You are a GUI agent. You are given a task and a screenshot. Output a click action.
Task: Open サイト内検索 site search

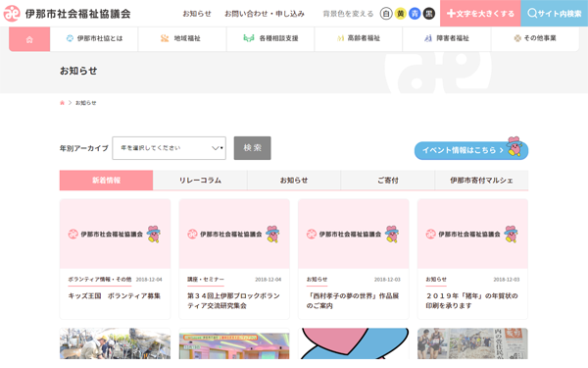click(x=555, y=14)
